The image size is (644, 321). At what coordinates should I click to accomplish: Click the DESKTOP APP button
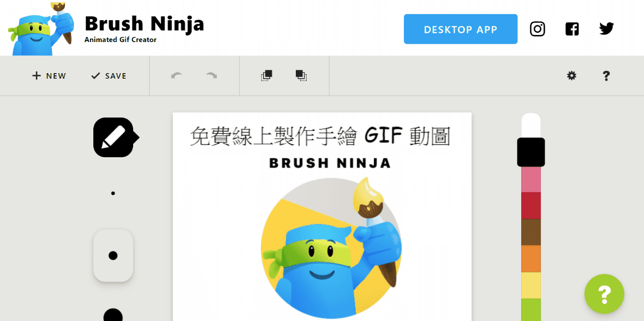pos(461,29)
